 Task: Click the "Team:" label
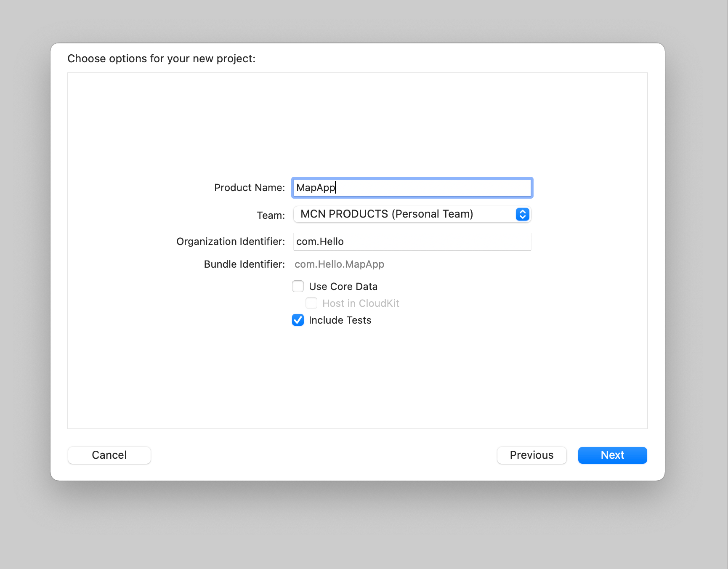(271, 215)
